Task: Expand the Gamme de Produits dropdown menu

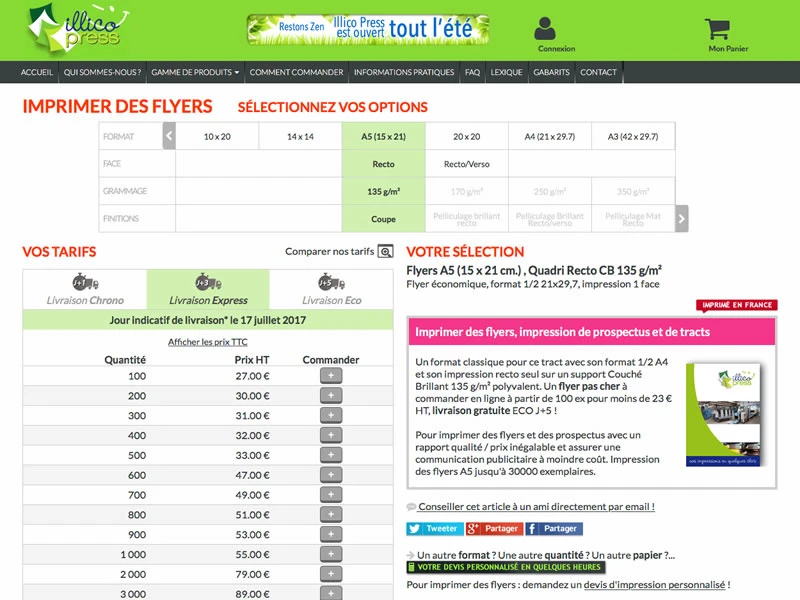Action: pos(195,72)
